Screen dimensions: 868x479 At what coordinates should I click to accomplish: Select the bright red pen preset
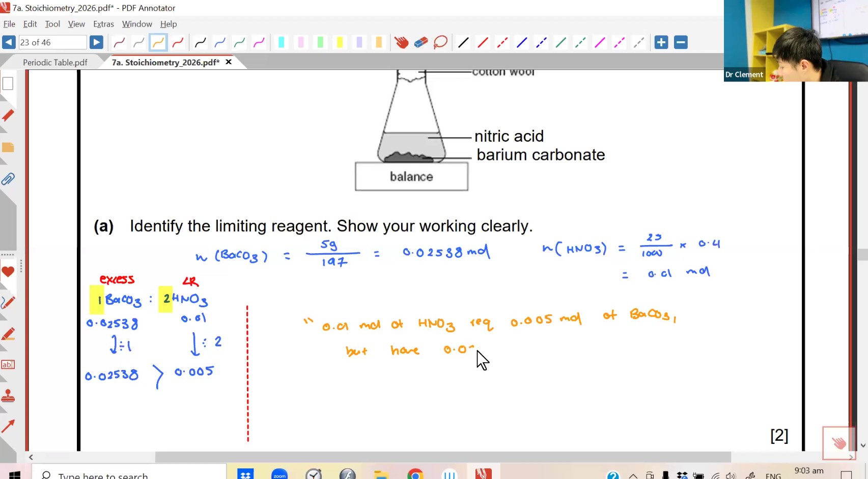(x=178, y=42)
